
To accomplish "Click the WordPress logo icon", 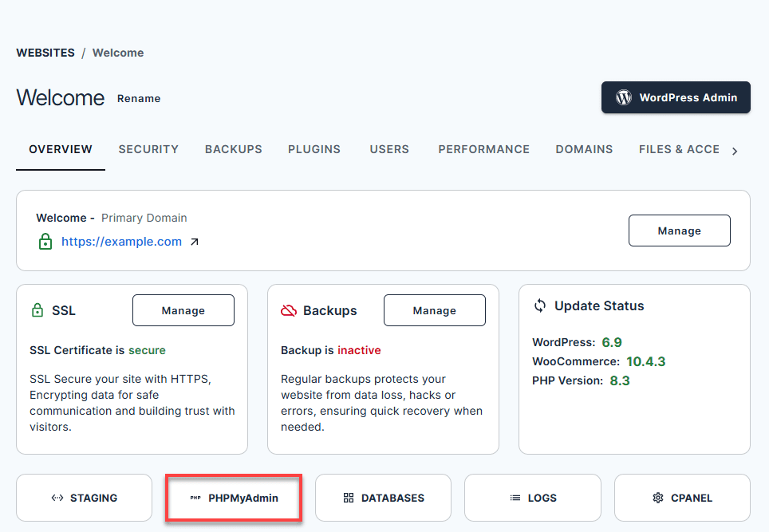I will point(624,97).
